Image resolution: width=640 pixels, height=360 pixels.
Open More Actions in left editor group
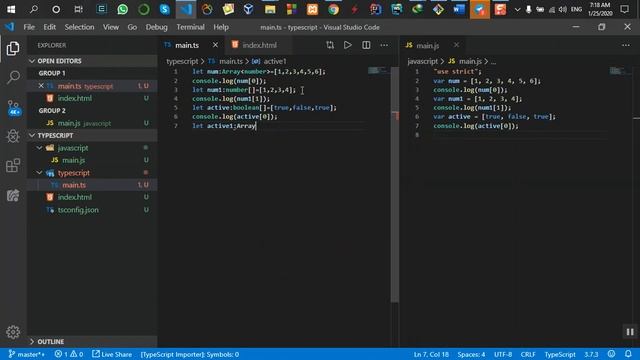point(384,45)
